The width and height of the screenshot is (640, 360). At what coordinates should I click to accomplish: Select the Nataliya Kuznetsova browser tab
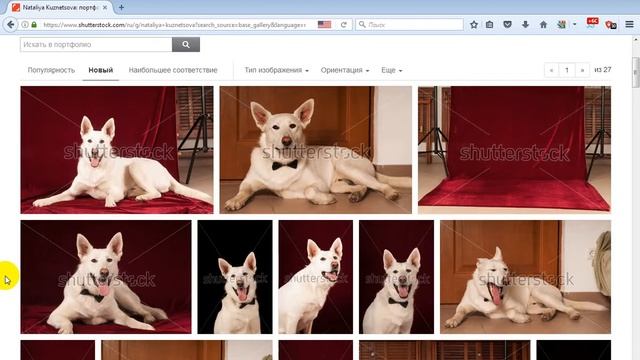point(60,7)
